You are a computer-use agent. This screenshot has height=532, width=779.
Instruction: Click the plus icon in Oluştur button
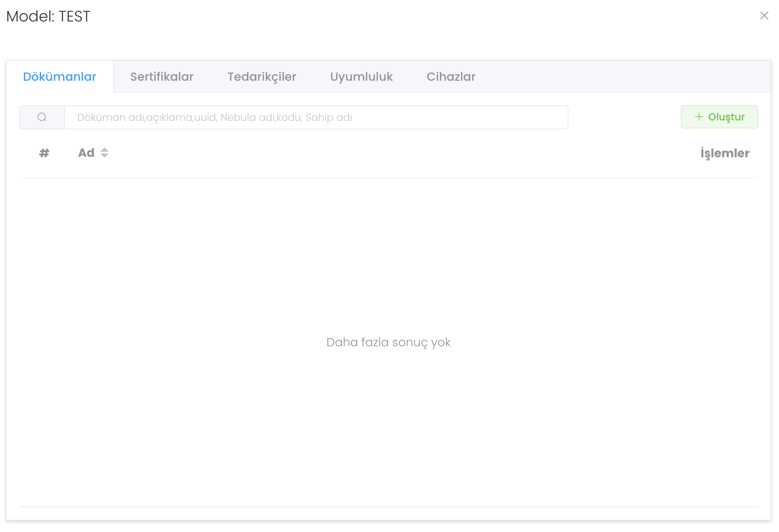pyautogui.click(x=699, y=117)
